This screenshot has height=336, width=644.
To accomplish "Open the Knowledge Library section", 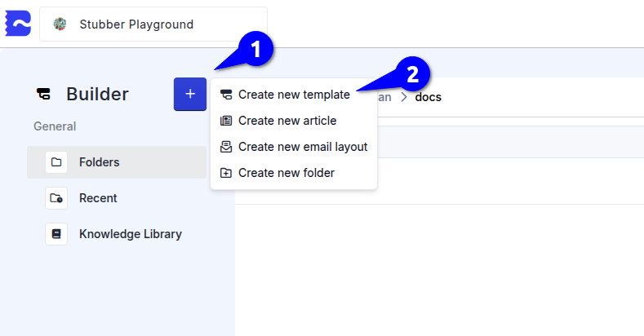I will click(x=130, y=234).
